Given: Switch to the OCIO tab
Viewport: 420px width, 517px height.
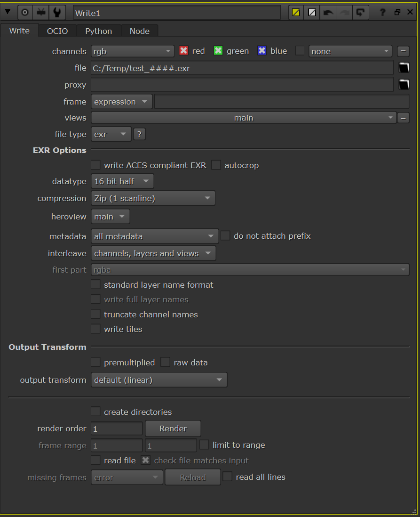Looking at the screenshot, I should [x=57, y=31].
